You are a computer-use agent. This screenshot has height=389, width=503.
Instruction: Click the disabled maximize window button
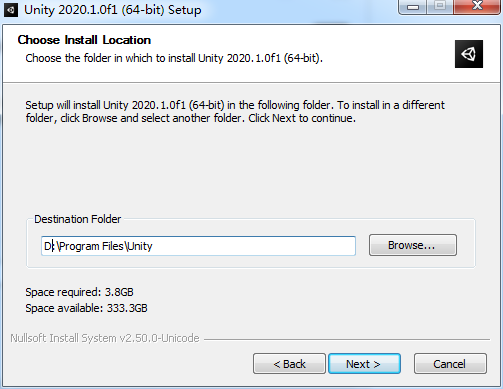point(440,6)
